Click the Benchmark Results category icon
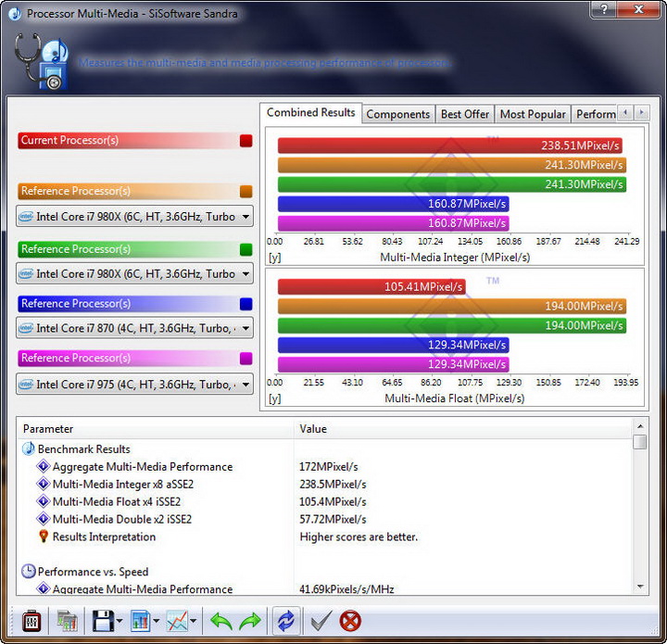Screen dimensions: 667x644 pyautogui.click(x=29, y=448)
